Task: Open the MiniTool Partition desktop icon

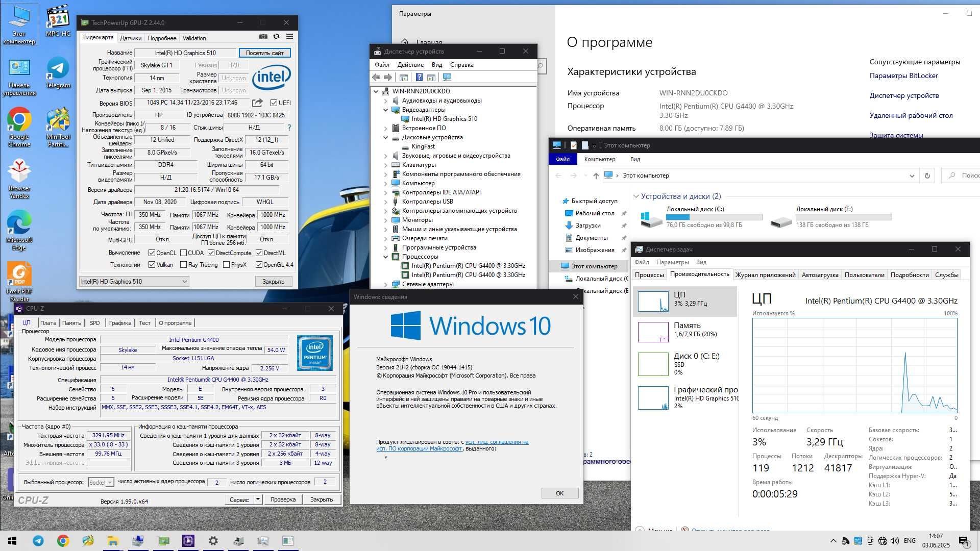Action: [x=58, y=127]
